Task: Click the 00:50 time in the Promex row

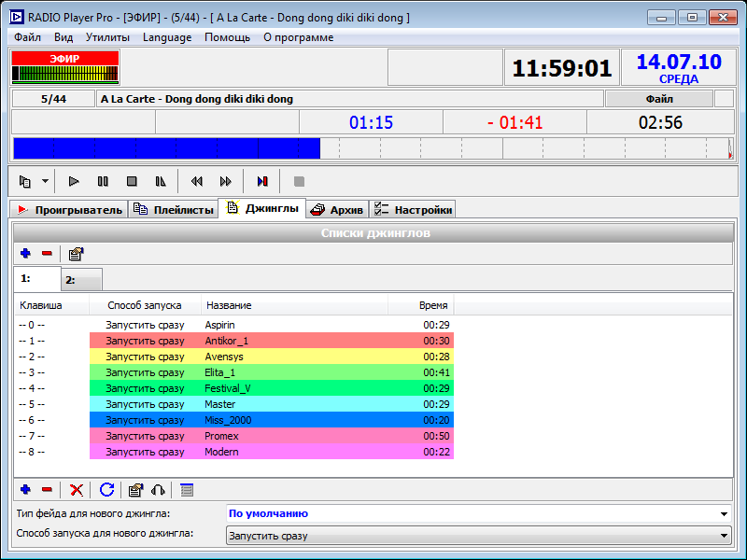Action: [436, 436]
